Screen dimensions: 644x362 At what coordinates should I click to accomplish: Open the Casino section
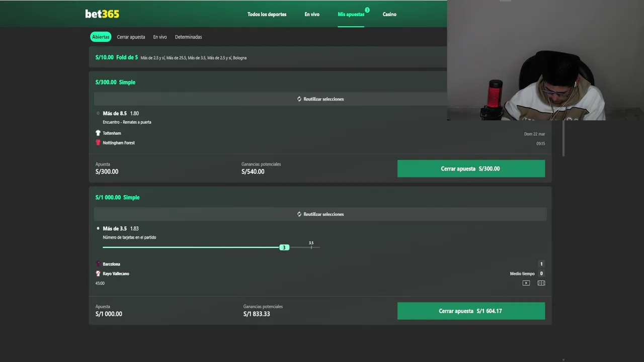click(389, 14)
